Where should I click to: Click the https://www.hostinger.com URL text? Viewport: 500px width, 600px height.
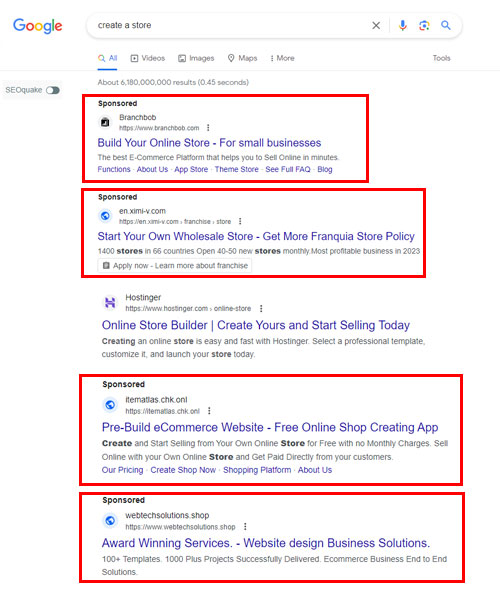(x=188, y=309)
